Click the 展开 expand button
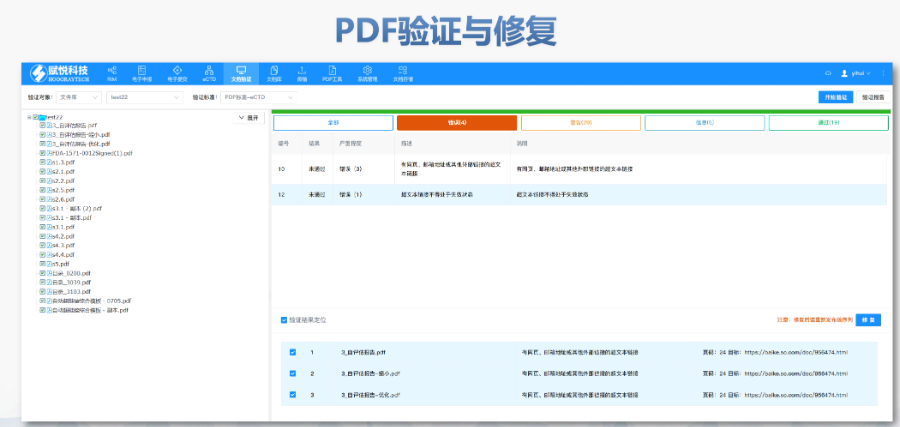Image resolution: width=900 pixels, height=427 pixels. [x=249, y=118]
